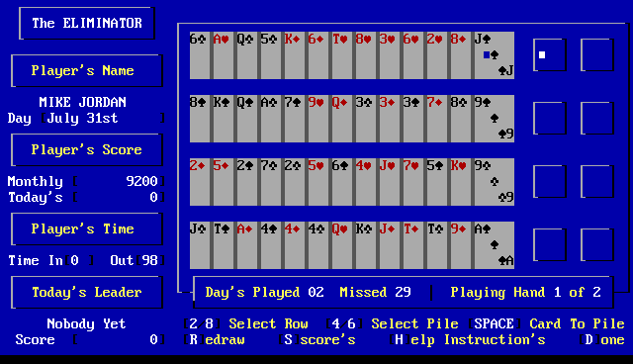
Task: Choose the second empty pile in top row
Action: click(x=597, y=54)
